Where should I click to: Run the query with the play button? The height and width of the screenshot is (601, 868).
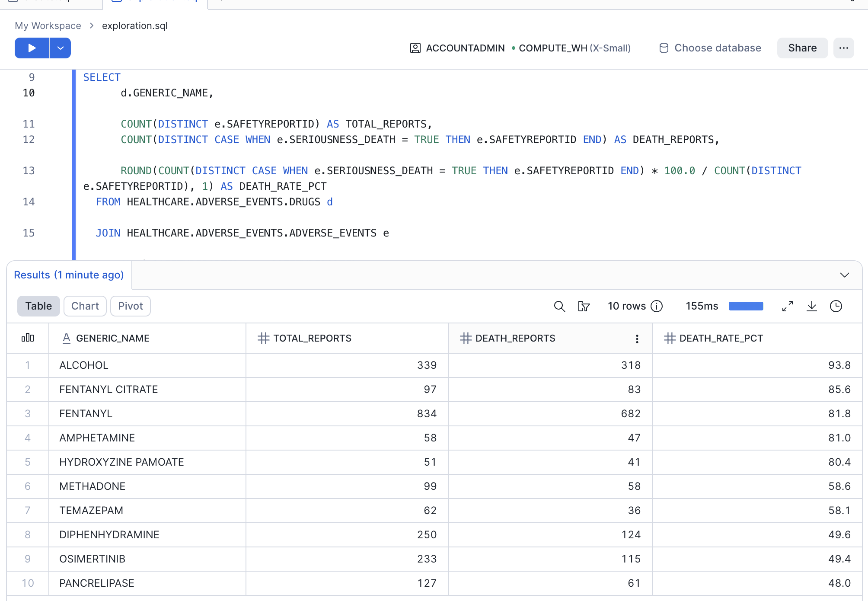[32, 48]
